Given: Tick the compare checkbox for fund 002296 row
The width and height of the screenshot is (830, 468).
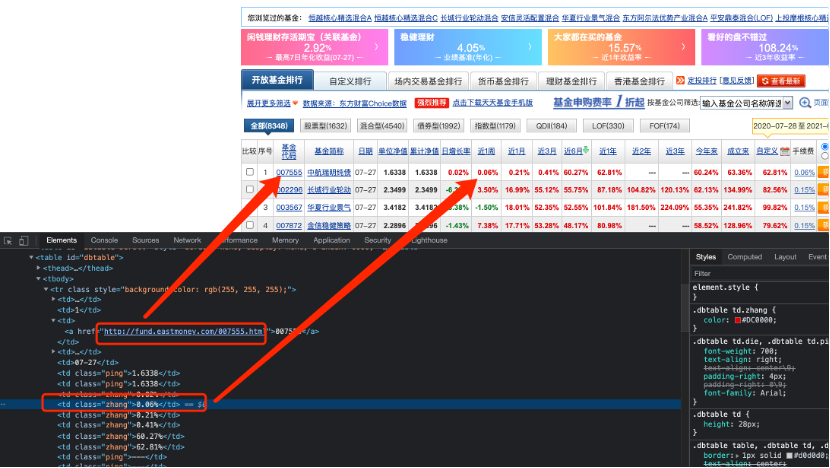Looking at the screenshot, I should 250,190.
